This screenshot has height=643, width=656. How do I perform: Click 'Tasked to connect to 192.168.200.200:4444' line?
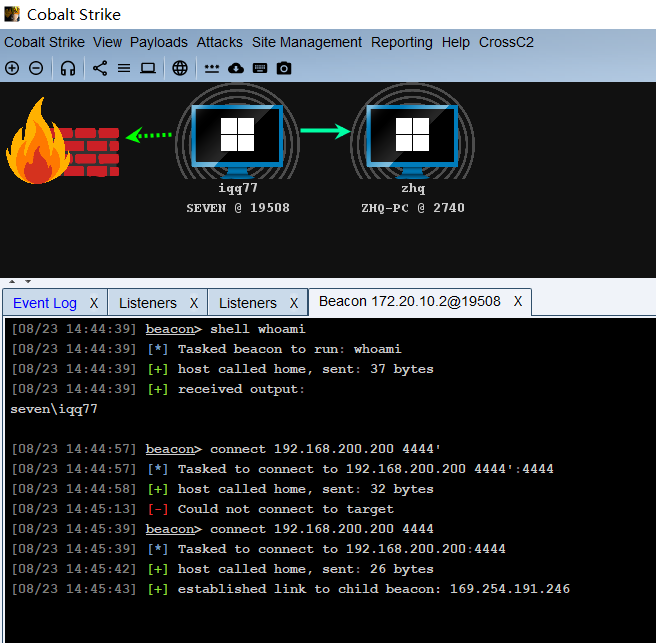[x=259, y=549]
